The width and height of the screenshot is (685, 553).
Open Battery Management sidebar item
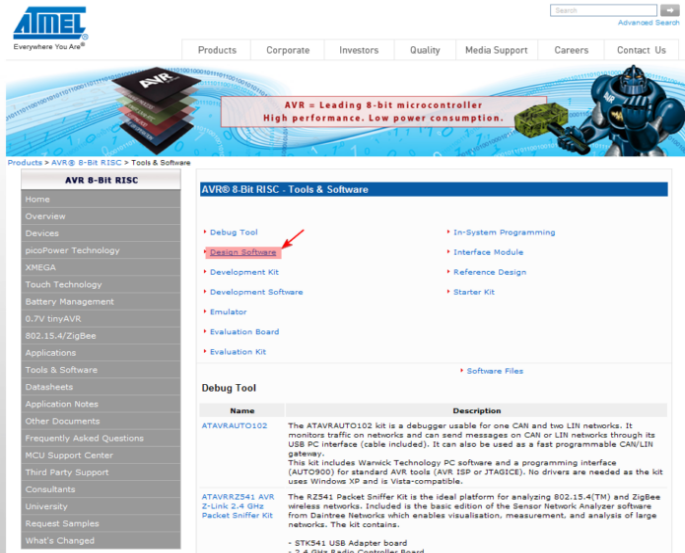pos(100,301)
